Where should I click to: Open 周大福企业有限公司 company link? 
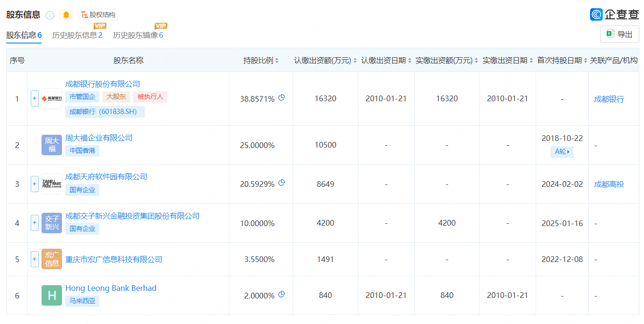pos(99,138)
